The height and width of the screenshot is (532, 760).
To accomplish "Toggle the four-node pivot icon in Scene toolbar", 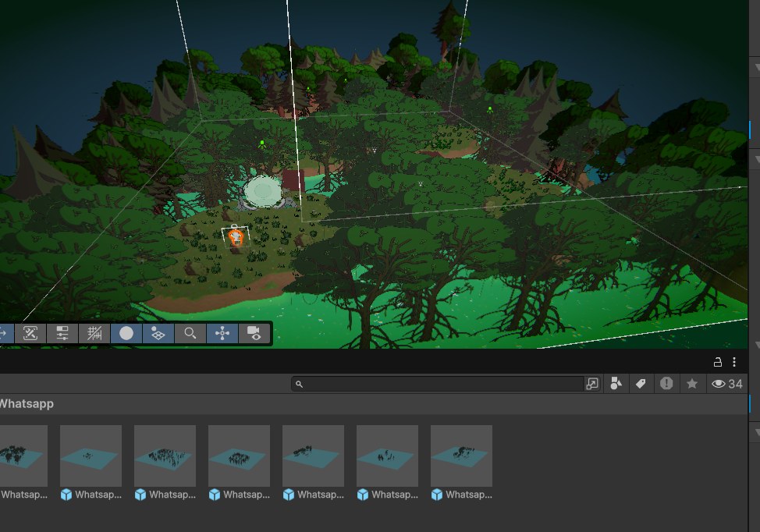I will pyautogui.click(x=222, y=333).
